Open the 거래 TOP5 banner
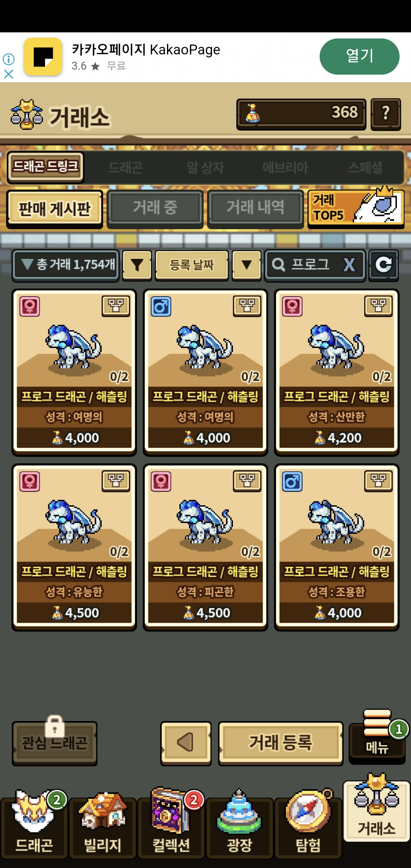This screenshot has width=411, height=868. (356, 208)
